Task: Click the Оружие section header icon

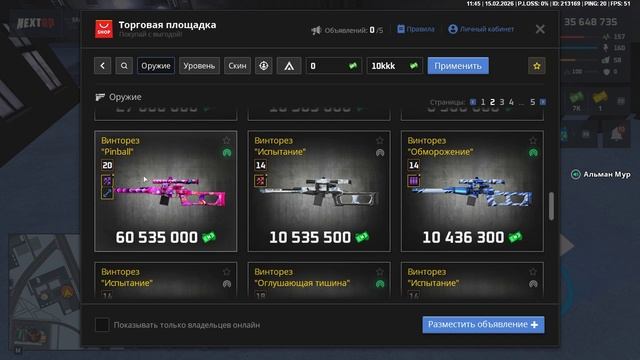Action: click(100, 97)
